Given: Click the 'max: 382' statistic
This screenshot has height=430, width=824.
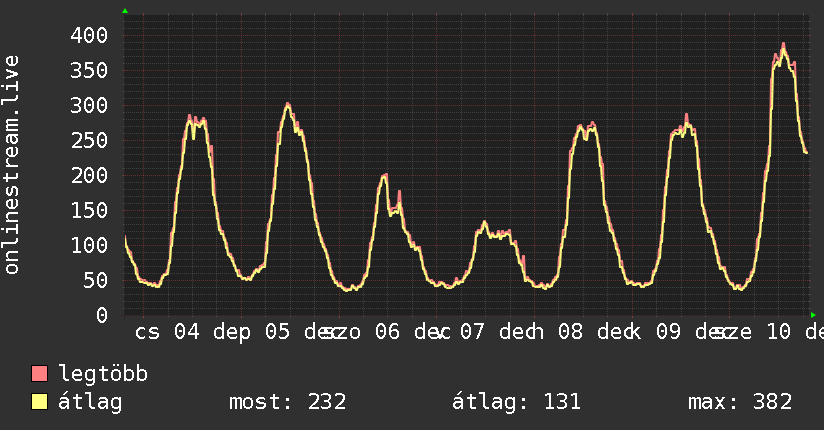Looking at the screenshot, I should (x=740, y=402).
